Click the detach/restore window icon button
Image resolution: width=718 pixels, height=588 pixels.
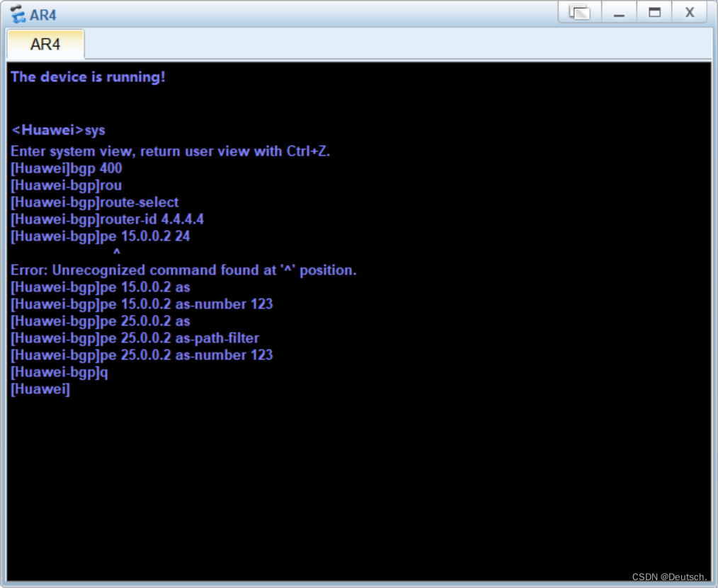pos(580,12)
